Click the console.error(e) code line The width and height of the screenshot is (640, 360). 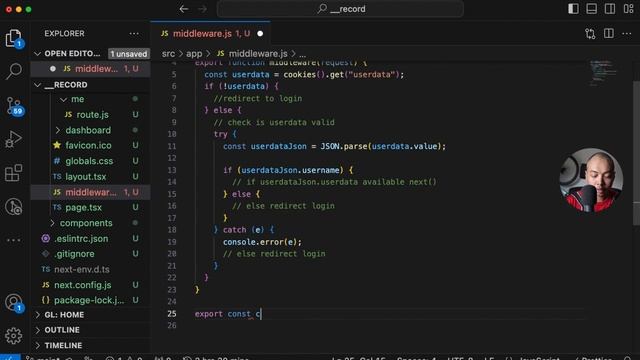262,242
